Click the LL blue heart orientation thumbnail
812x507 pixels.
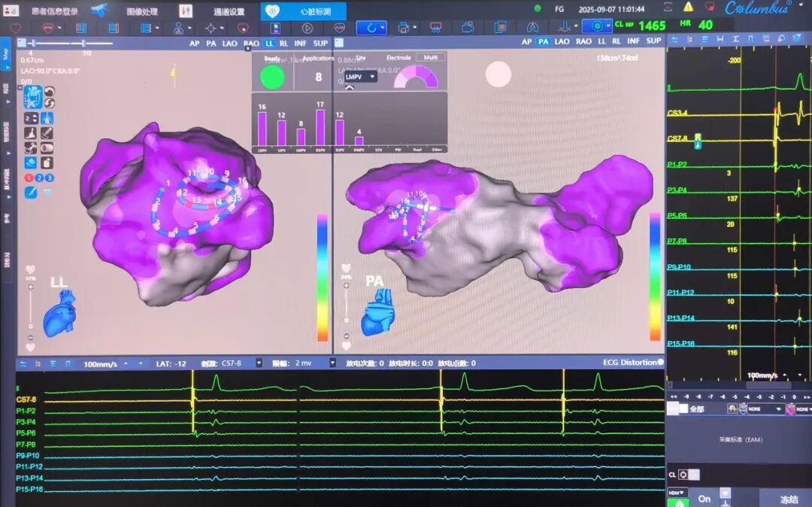pyautogui.click(x=60, y=312)
